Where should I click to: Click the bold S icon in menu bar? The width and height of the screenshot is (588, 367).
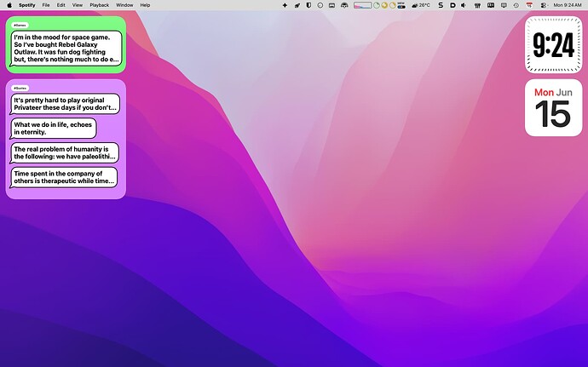click(x=441, y=5)
